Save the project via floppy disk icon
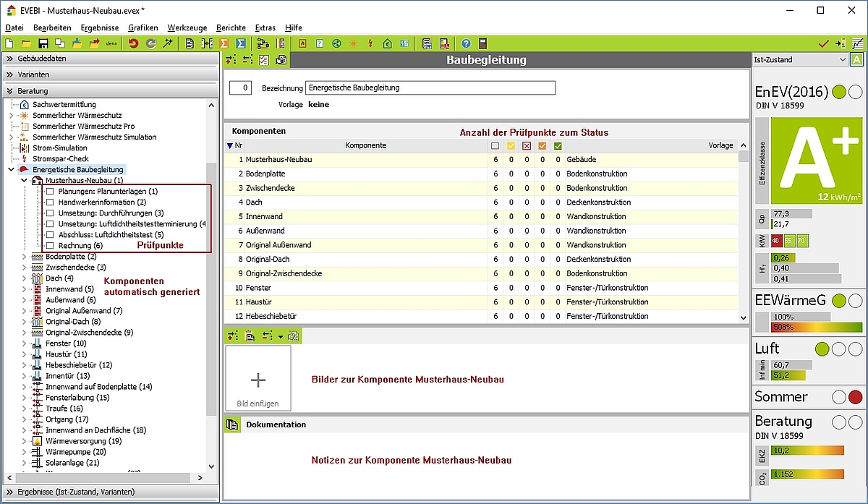 click(43, 43)
